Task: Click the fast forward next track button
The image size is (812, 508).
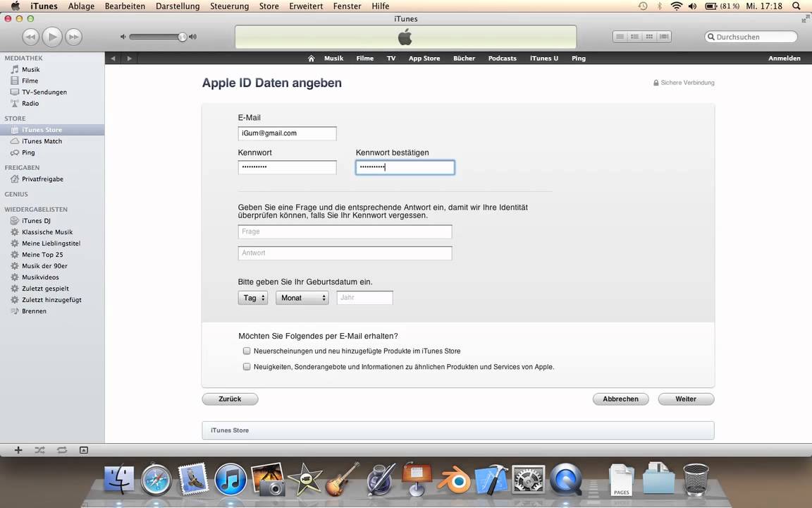Action: point(73,37)
